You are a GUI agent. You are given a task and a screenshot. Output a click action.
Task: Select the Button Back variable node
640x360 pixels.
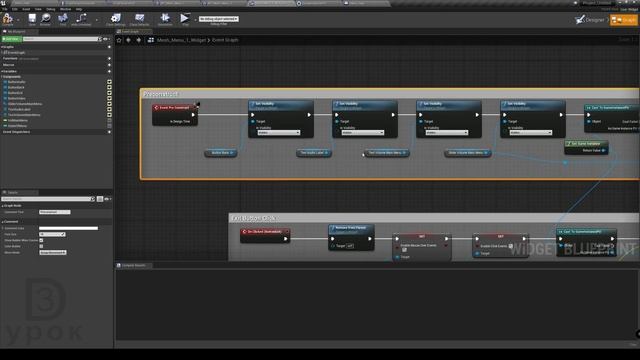(x=221, y=153)
